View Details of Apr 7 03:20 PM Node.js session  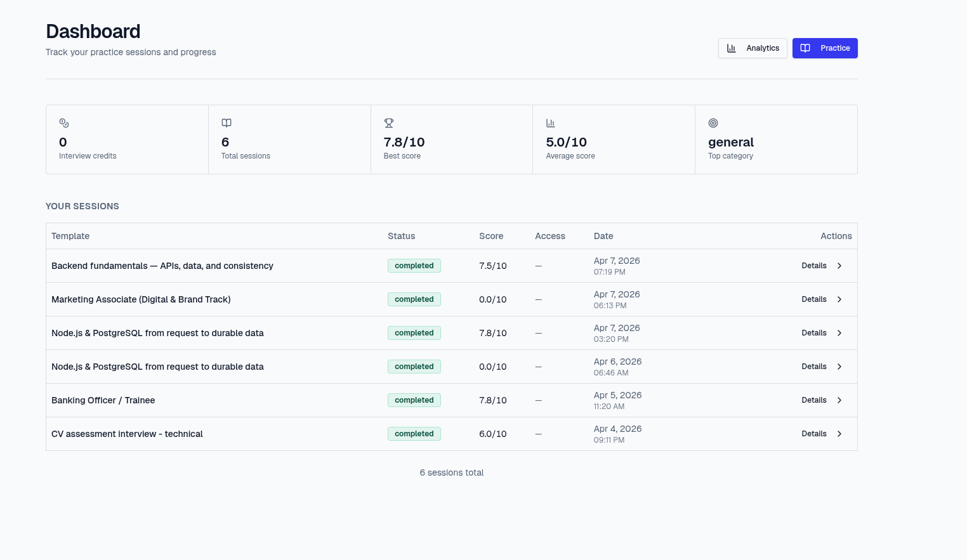click(x=814, y=333)
